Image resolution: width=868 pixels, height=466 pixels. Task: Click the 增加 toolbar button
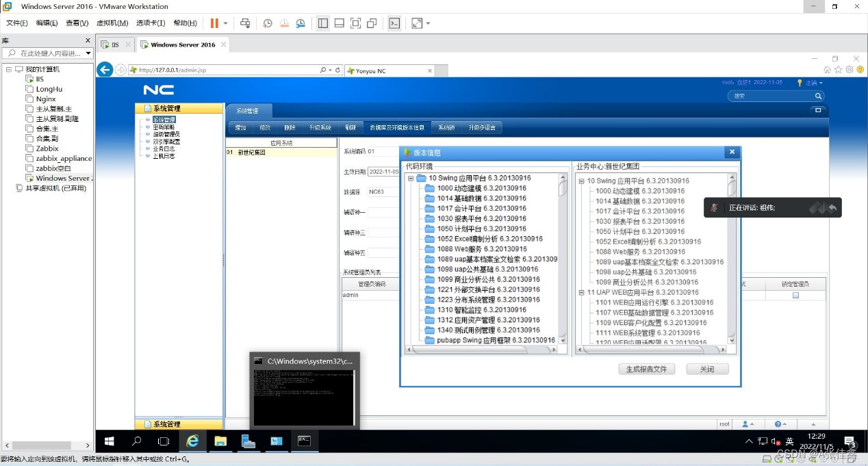point(240,127)
